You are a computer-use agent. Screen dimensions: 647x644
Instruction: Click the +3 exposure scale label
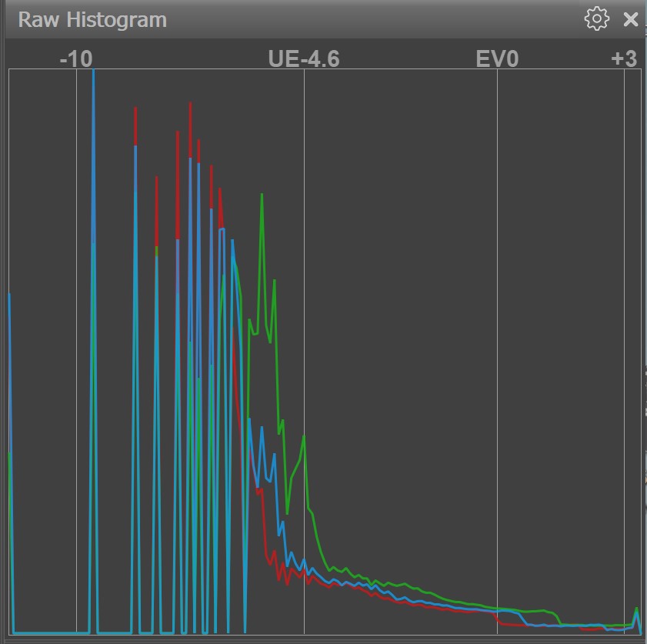[x=624, y=58]
